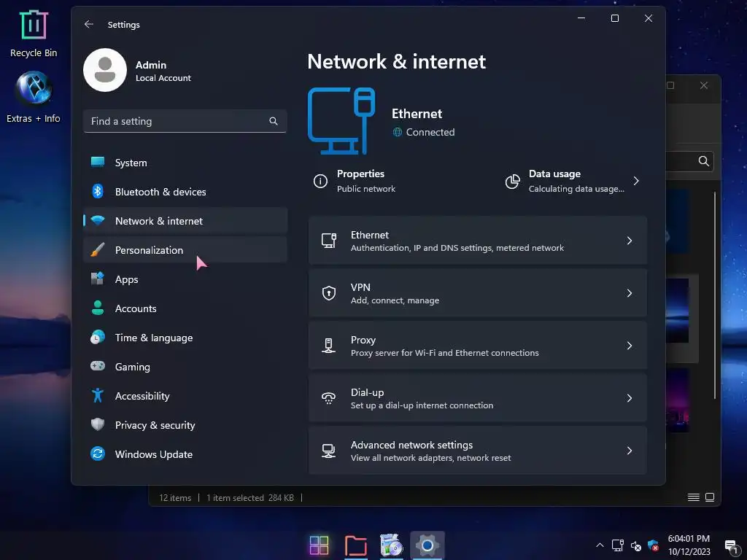Click the Apps icon in sidebar
The image size is (747, 560).
tap(98, 279)
